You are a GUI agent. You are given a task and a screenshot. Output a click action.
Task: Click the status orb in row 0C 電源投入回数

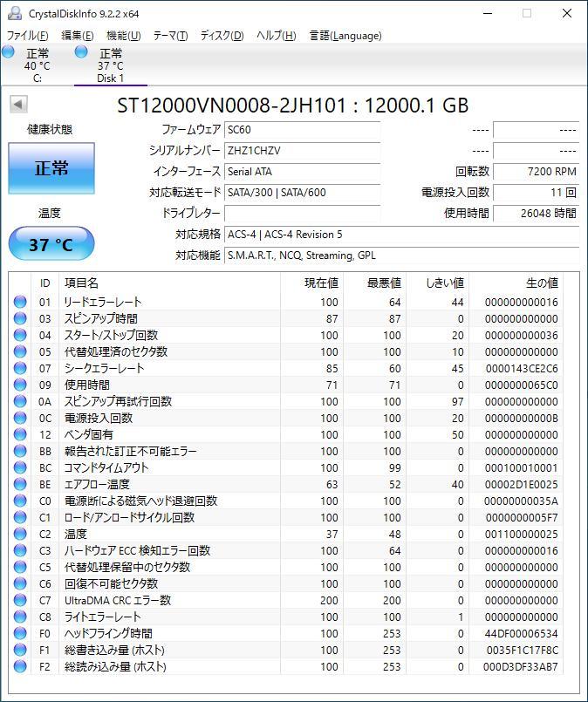pyautogui.click(x=20, y=418)
